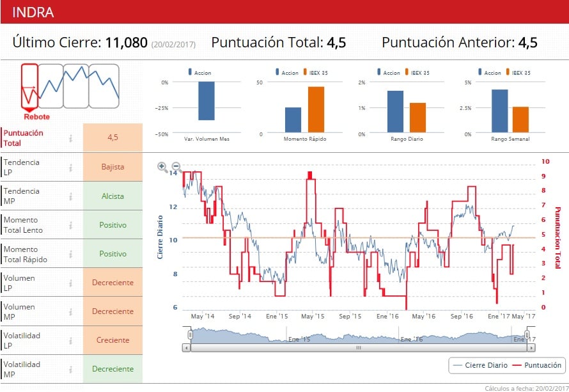Click the Último Cierre value 11,080
Viewport: 569px width, 392px height.
[x=127, y=42]
